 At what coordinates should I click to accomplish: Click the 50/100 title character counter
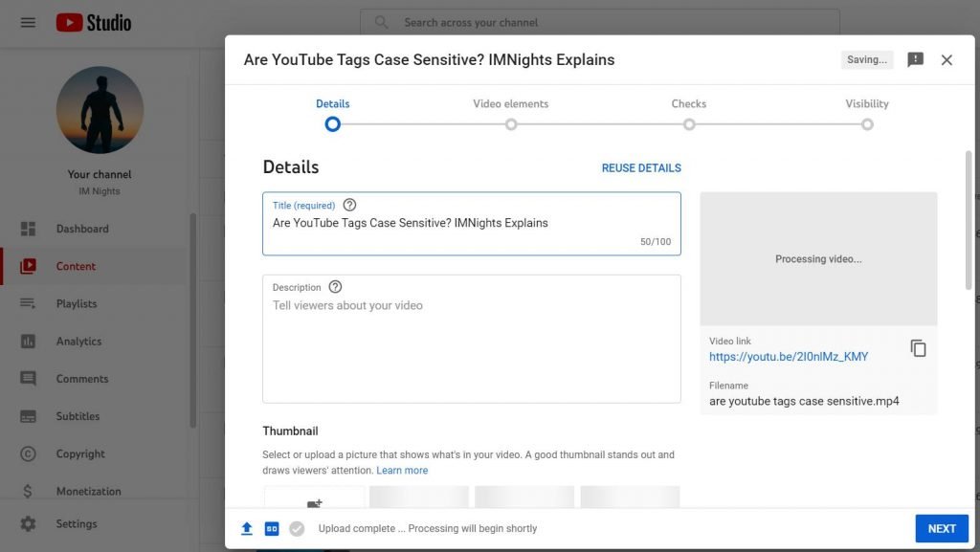click(x=655, y=242)
